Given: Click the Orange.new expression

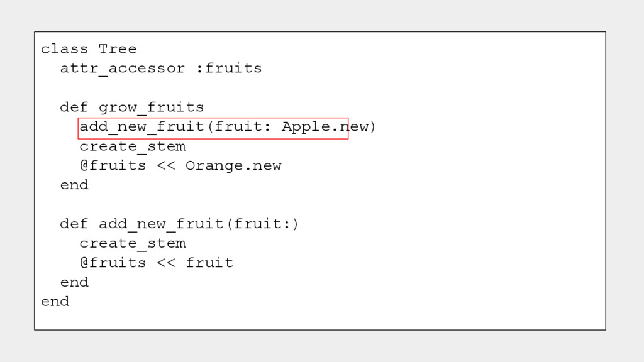Looking at the screenshot, I should 233,166.
